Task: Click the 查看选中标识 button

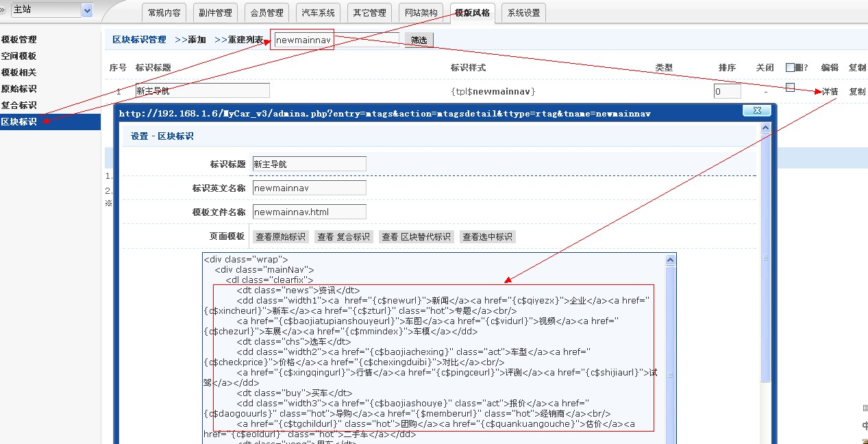Action: [x=487, y=237]
